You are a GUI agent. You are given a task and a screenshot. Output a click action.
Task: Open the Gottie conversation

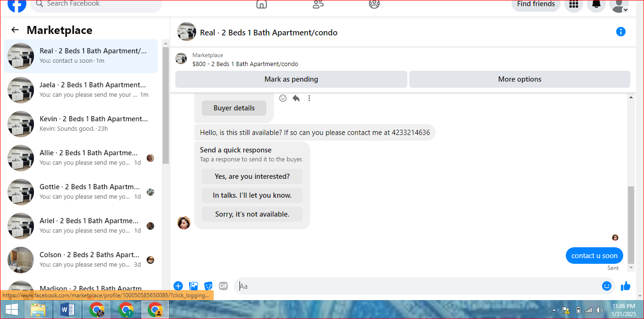pyautogui.click(x=81, y=192)
